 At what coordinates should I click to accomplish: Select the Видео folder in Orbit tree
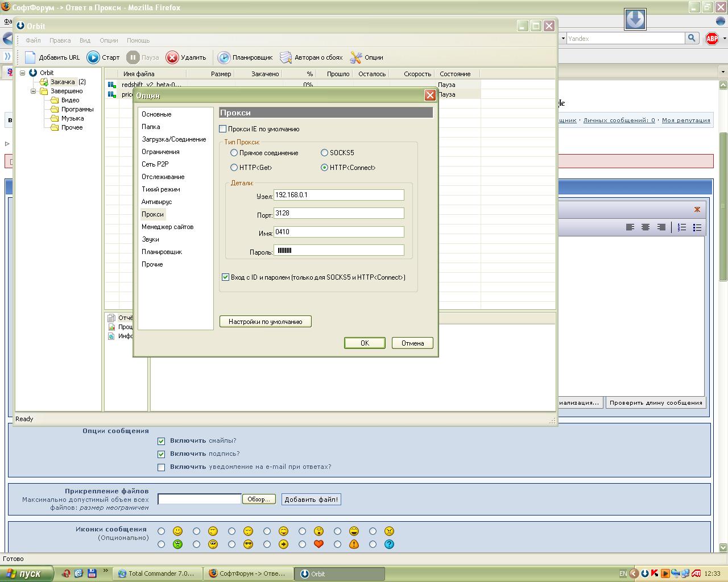click(71, 100)
